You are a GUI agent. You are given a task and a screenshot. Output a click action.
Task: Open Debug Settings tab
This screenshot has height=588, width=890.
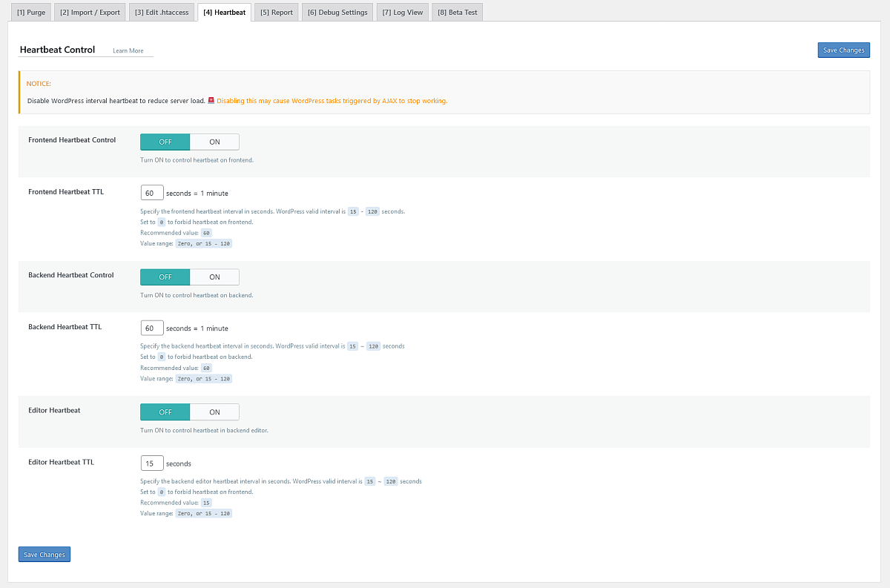click(x=337, y=13)
